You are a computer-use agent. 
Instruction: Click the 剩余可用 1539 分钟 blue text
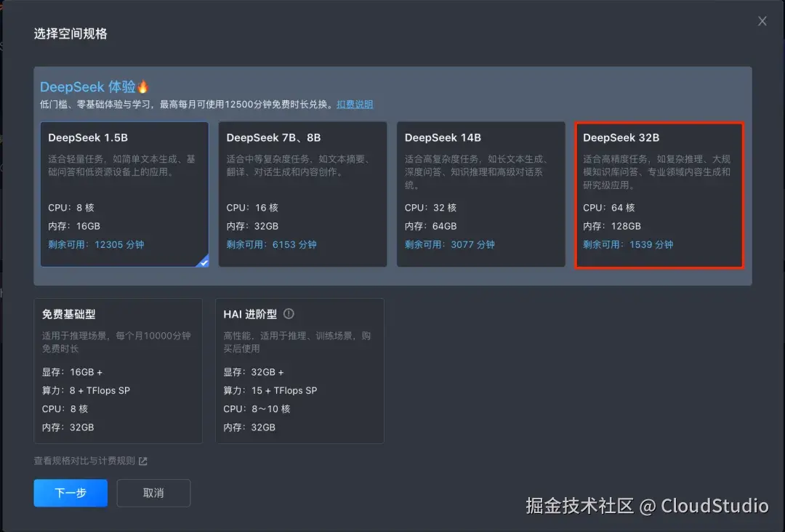(x=629, y=245)
